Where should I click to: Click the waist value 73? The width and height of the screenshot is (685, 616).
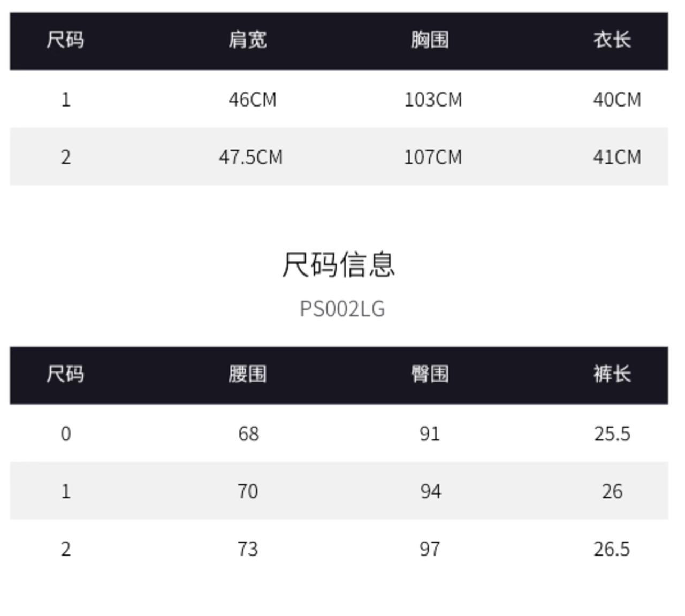coord(248,549)
